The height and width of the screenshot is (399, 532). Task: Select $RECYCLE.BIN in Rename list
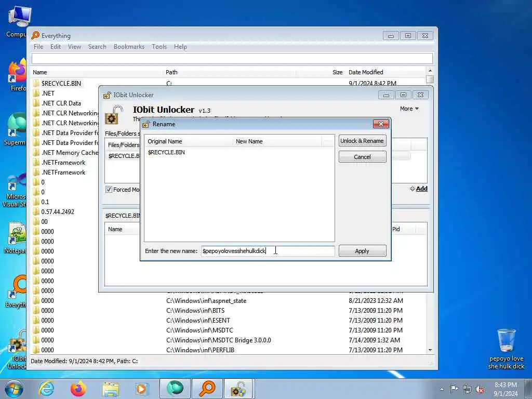click(166, 152)
